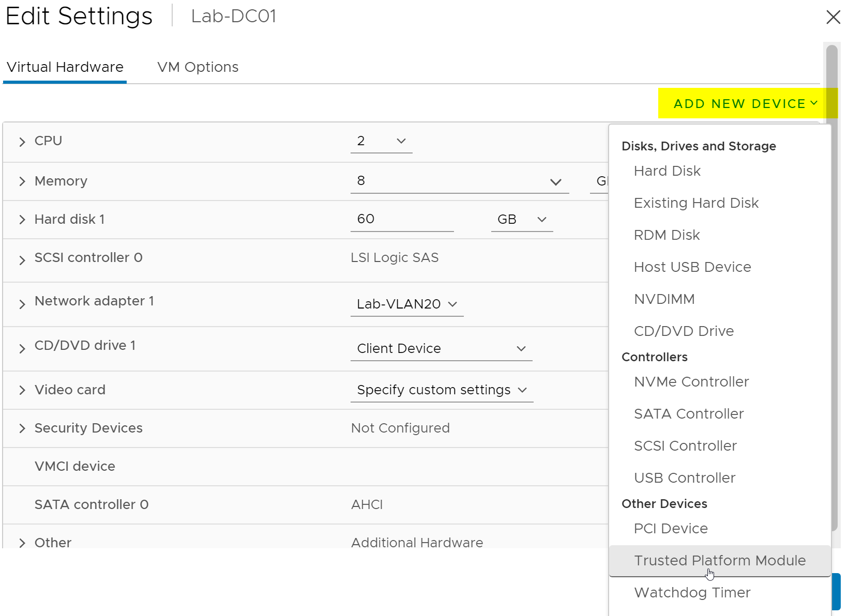Screen dimensions: 848x616
Task: Select NVMe Controller from the menu
Action: pos(691,382)
